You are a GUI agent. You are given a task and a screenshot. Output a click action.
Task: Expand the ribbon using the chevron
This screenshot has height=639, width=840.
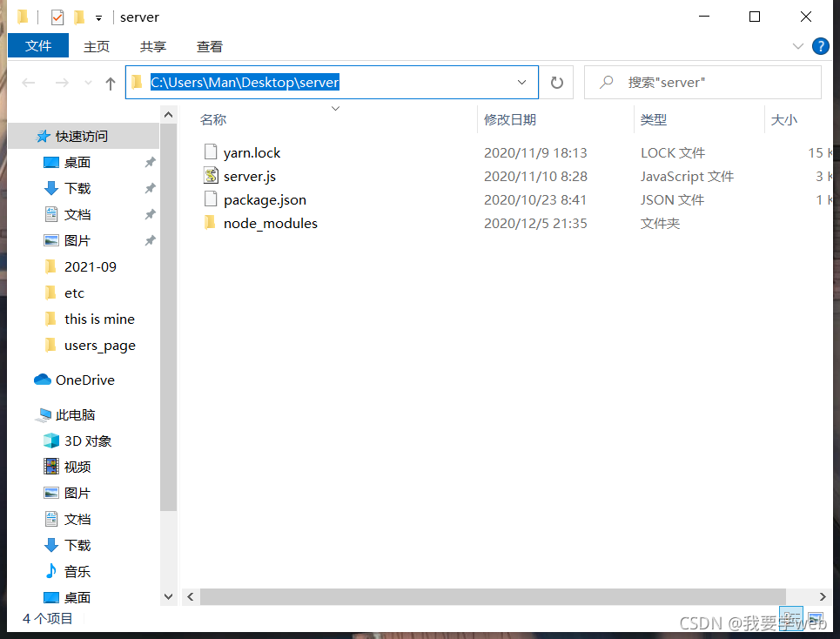coord(798,46)
